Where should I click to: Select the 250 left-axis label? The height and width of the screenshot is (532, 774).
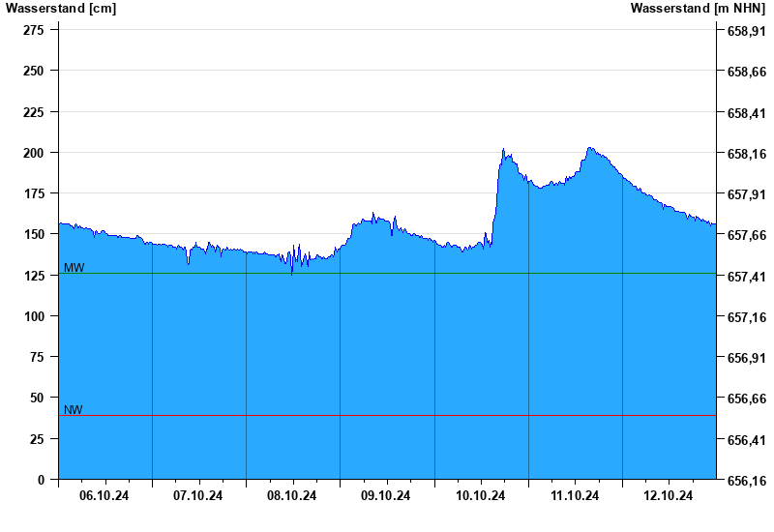[34, 71]
